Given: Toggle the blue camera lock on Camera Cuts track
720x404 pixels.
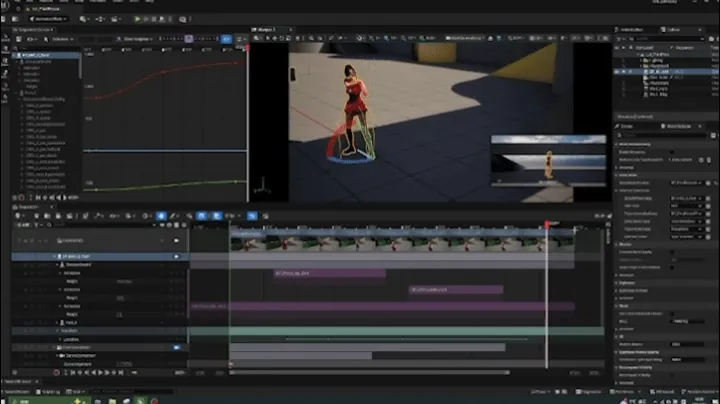Looking at the screenshot, I should (x=177, y=240).
